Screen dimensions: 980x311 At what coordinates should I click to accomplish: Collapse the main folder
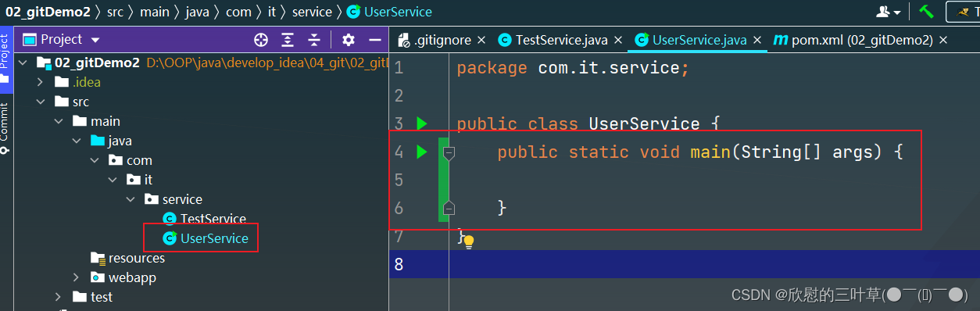pyautogui.click(x=59, y=121)
